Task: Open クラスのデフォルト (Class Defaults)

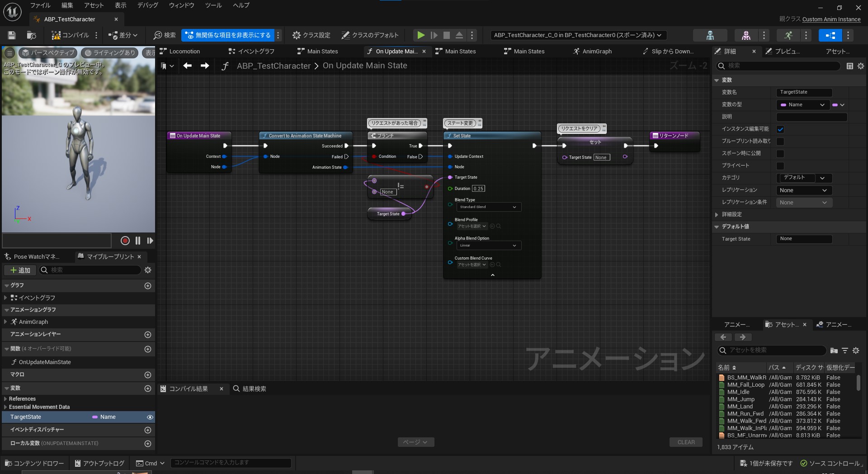Action: [370, 35]
